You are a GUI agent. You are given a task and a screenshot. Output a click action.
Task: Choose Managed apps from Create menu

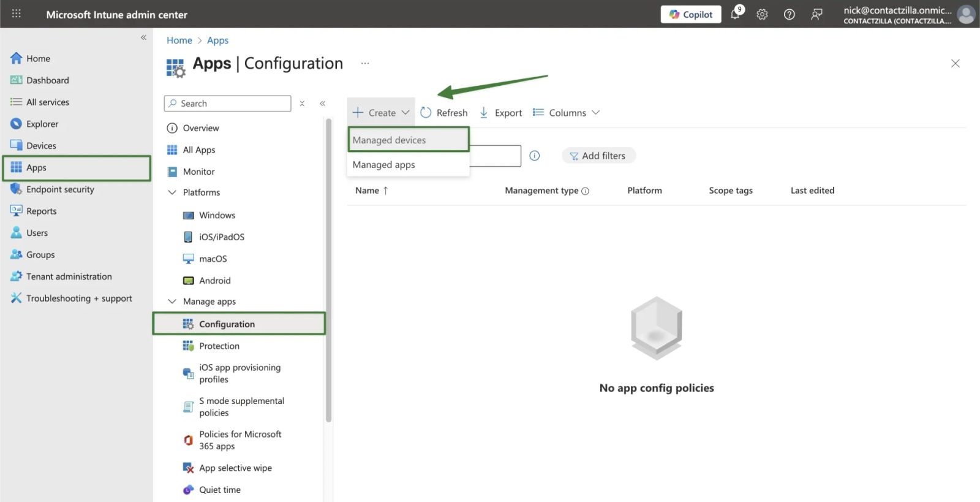pyautogui.click(x=409, y=165)
